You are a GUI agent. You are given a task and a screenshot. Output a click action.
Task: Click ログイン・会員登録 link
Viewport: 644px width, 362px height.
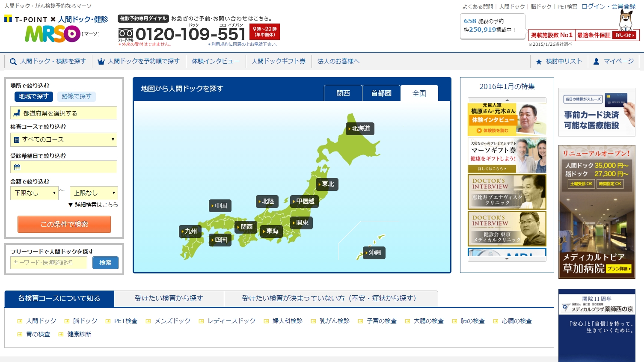tap(608, 6)
